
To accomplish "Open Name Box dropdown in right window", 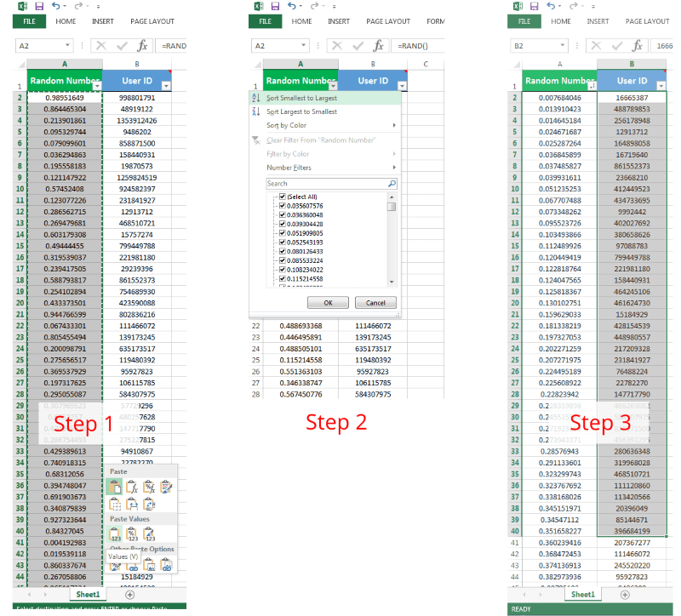I will (x=562, y=45).
